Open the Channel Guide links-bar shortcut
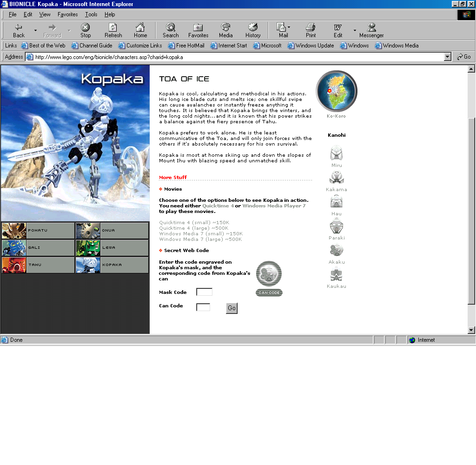The height and width of the screenshot is (465, 476). pyautogui.click(x=92, y=46)
